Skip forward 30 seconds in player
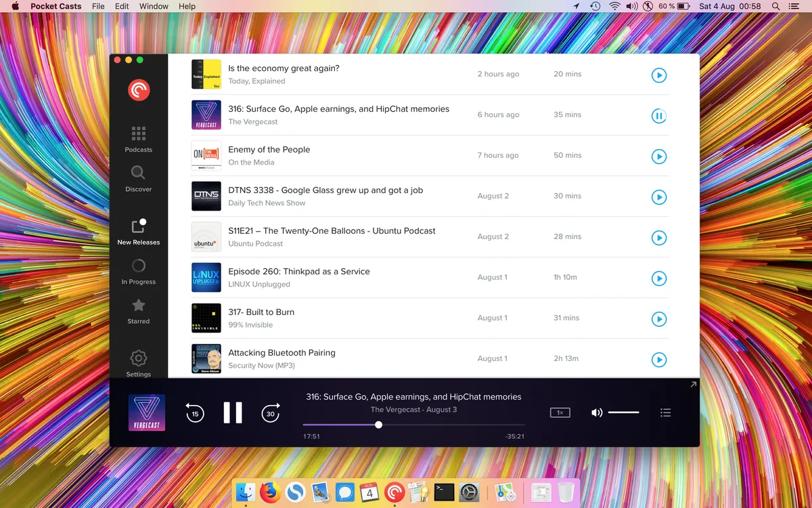Screen dimensions: 812x508 [271, 412]
